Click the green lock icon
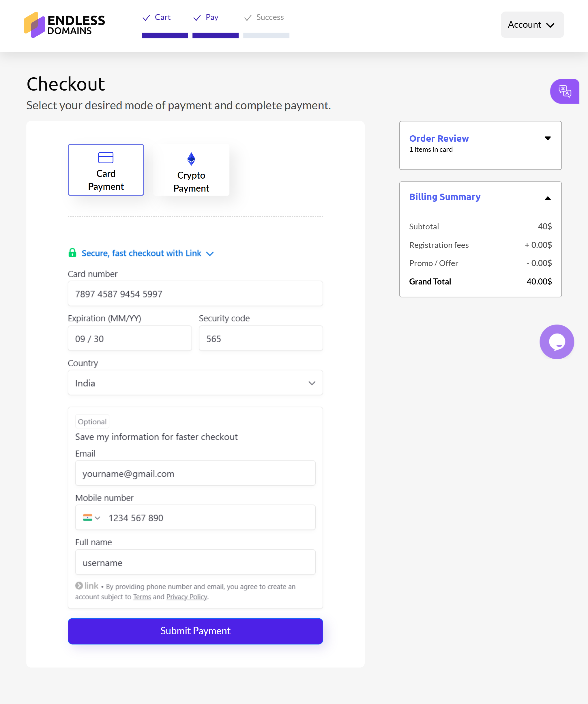588x704 pixels. [x=72, y=253]
